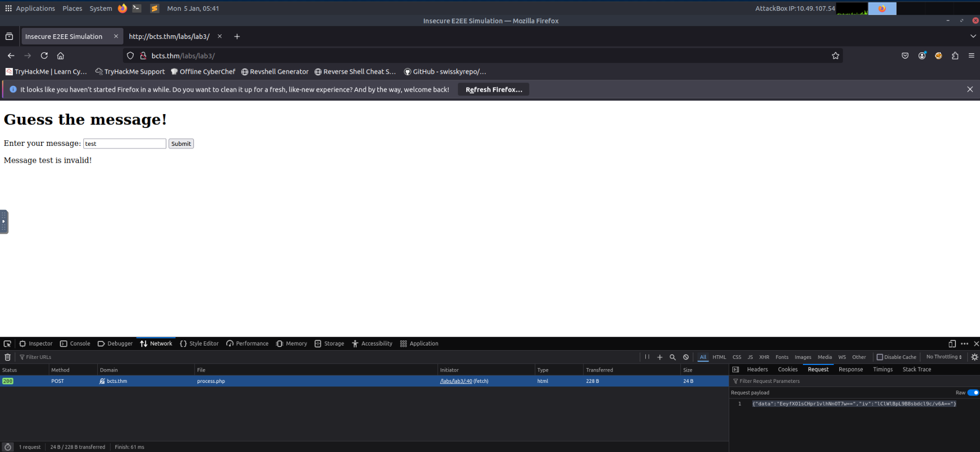Screen dimensions: 980x452
Task: Enable the Disable Cache checkbox
Action: (x=880, y=357)
